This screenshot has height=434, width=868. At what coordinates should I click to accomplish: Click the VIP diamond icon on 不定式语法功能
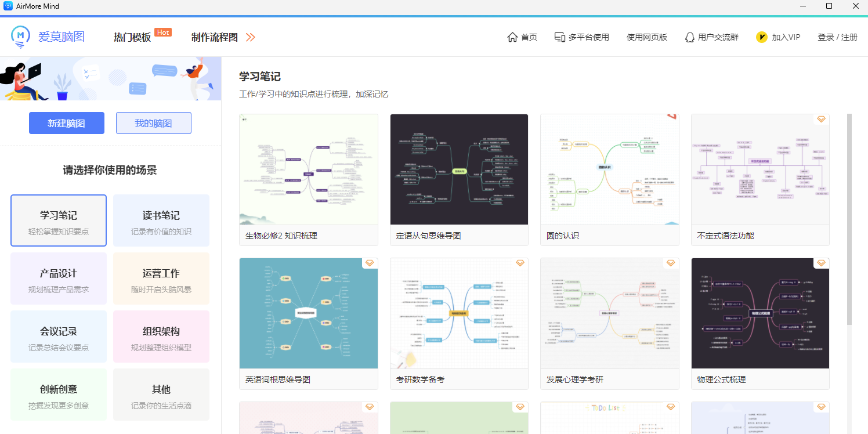coord(821,119)
